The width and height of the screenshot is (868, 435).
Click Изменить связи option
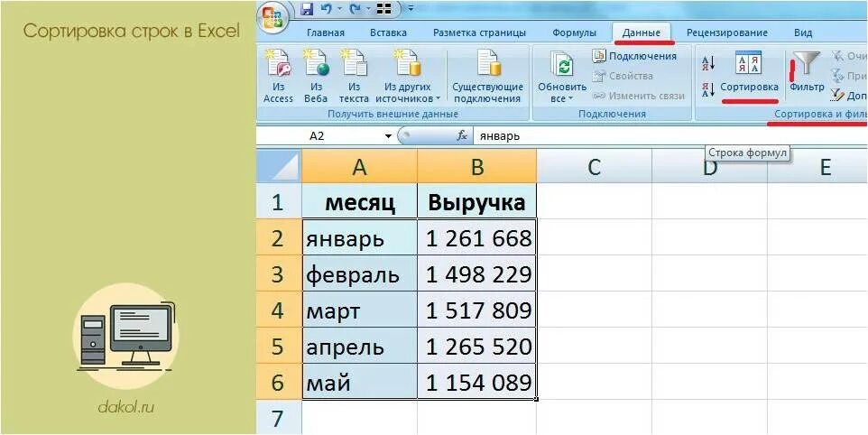coord(638,96)
